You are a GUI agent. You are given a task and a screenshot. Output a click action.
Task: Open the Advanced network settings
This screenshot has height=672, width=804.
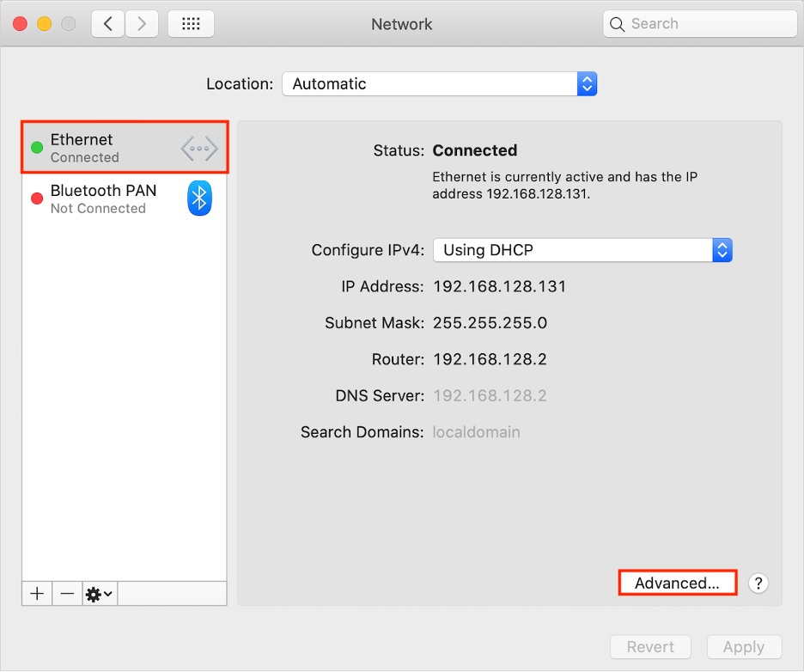coord(677,583)
